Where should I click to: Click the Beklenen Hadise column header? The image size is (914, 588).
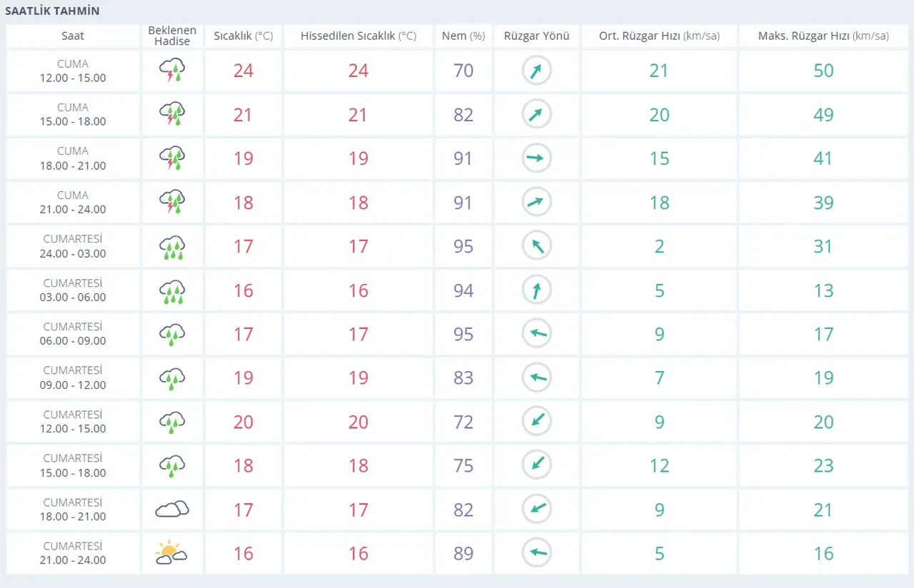[172, 36]
